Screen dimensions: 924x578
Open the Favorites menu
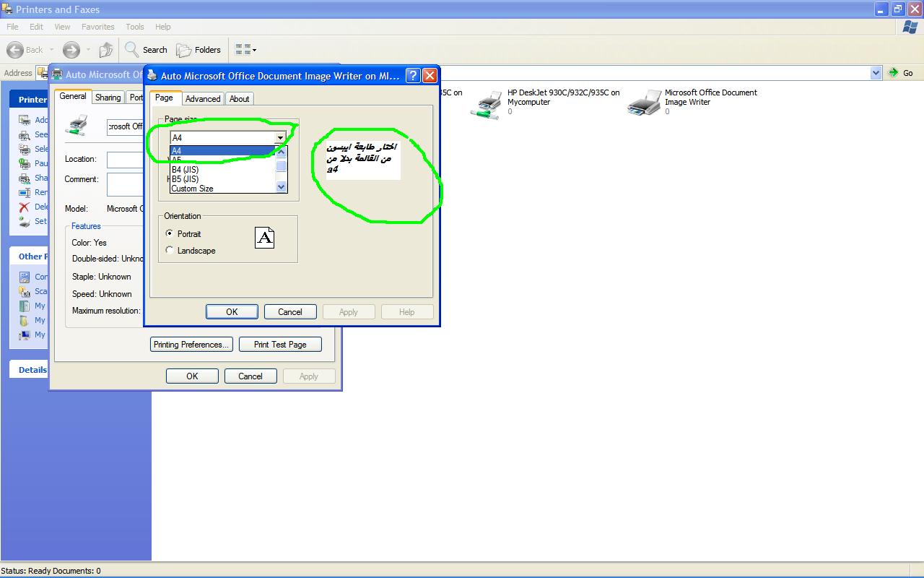tap(97, 27)
